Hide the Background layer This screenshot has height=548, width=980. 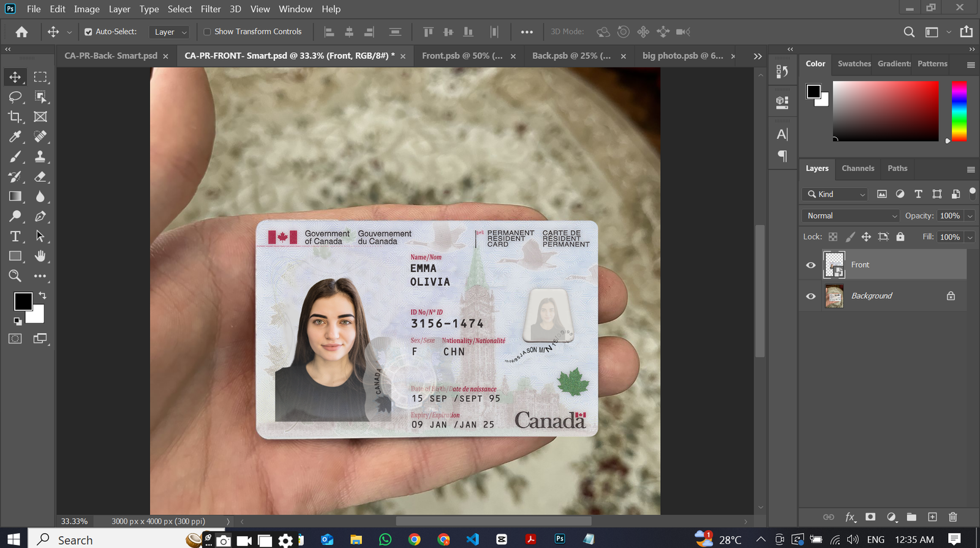click(x=810, y=296)
